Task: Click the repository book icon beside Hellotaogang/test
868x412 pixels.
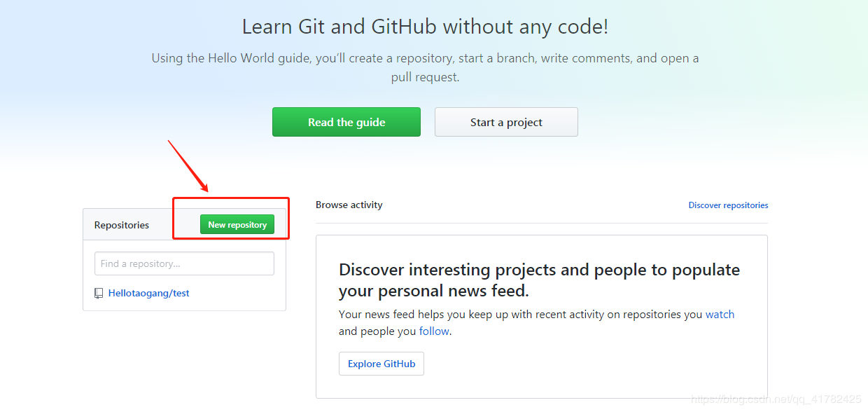Action: 99,293
